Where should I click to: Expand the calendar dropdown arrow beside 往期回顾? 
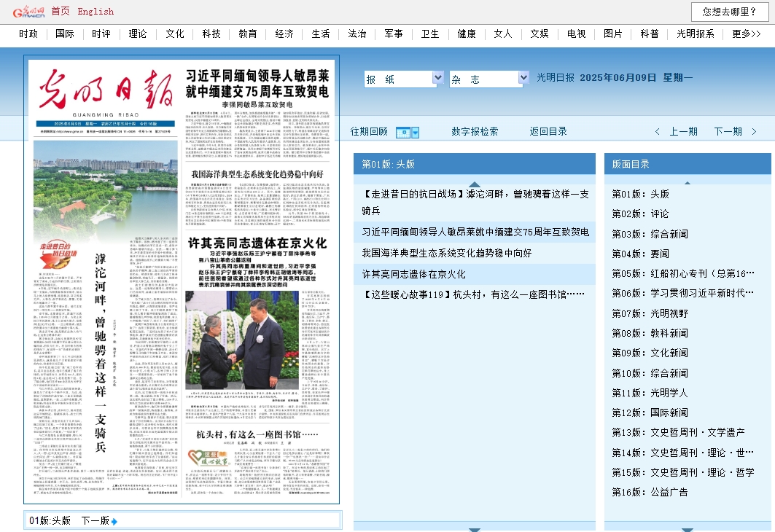point(415,133)
